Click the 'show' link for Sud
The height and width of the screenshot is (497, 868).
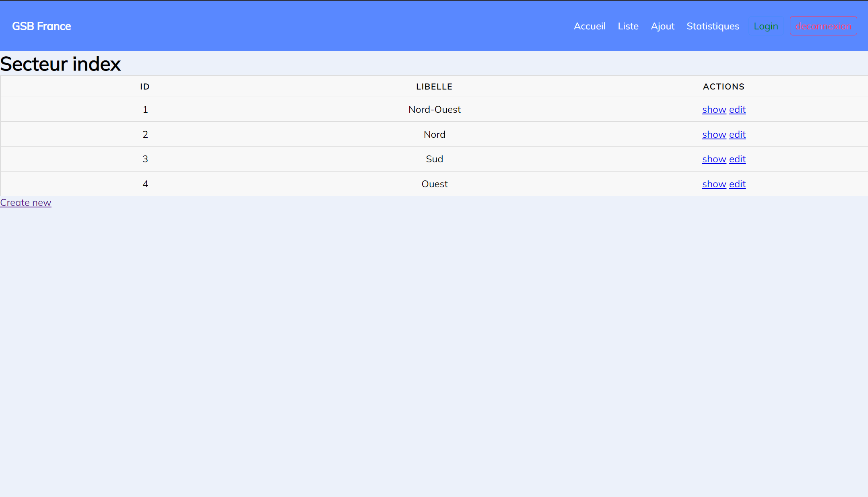pos(714,159)
